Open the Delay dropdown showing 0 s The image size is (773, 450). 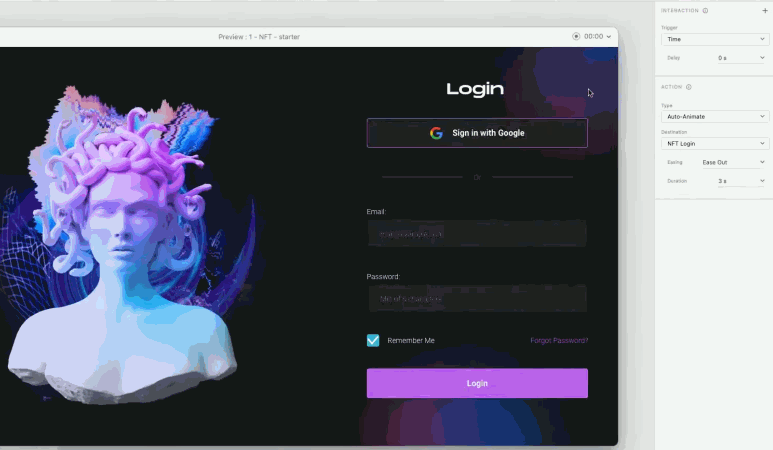tap(741, 58)
